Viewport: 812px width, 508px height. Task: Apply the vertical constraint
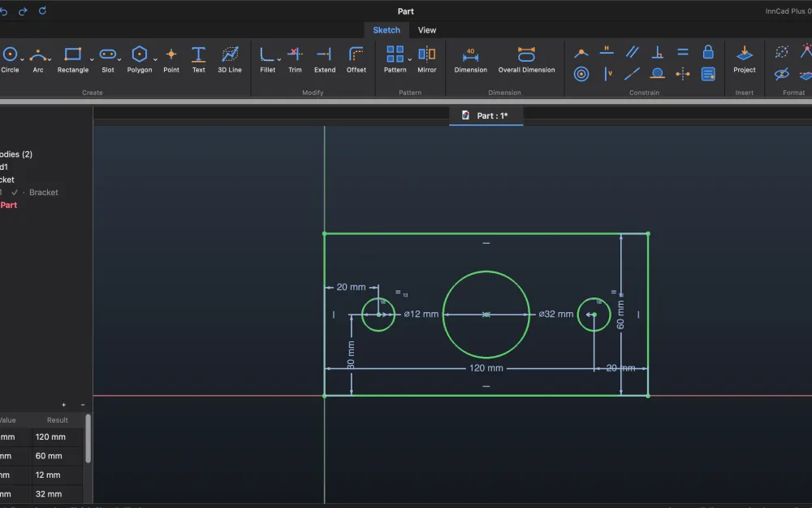pos(607,74)
